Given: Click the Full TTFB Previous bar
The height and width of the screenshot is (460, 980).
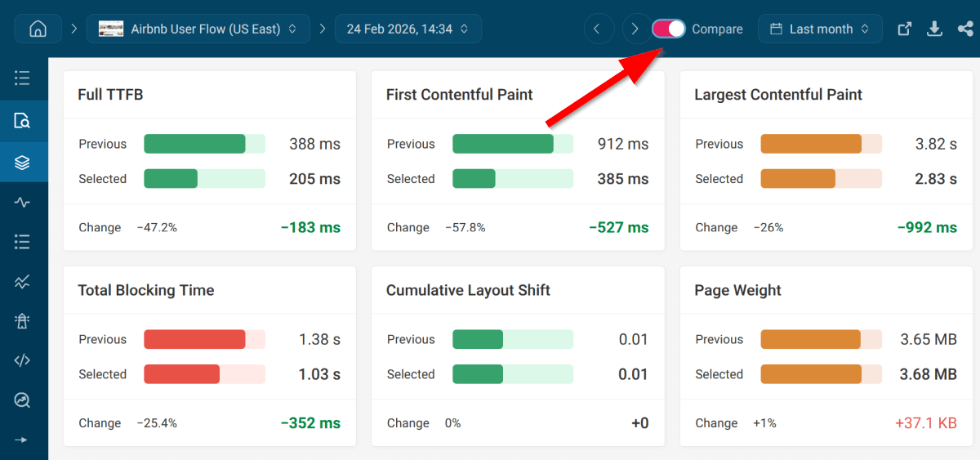Looking at the screenshot, I should coord(205,144).
